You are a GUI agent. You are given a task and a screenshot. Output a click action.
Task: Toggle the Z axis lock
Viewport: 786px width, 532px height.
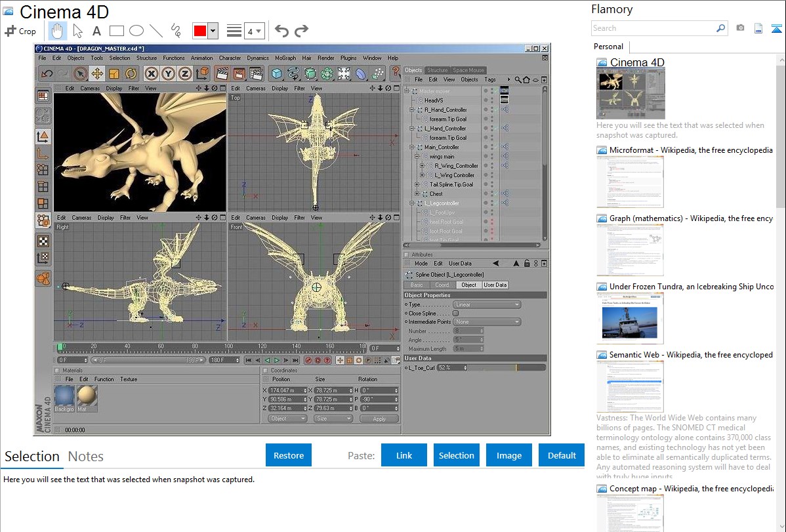(185, 73)
